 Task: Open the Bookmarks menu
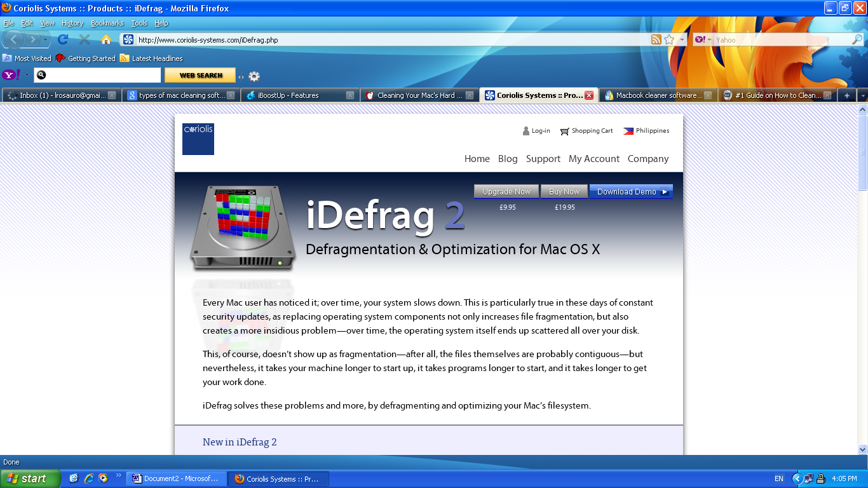(x=107, y=23)
